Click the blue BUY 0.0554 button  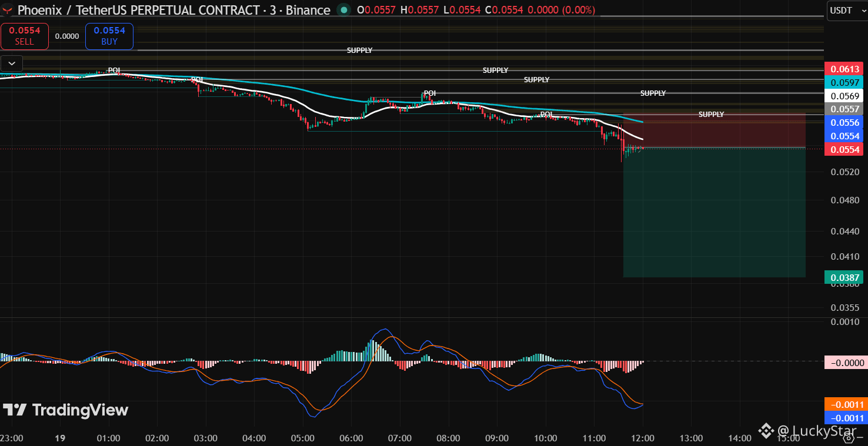[109, 36]
